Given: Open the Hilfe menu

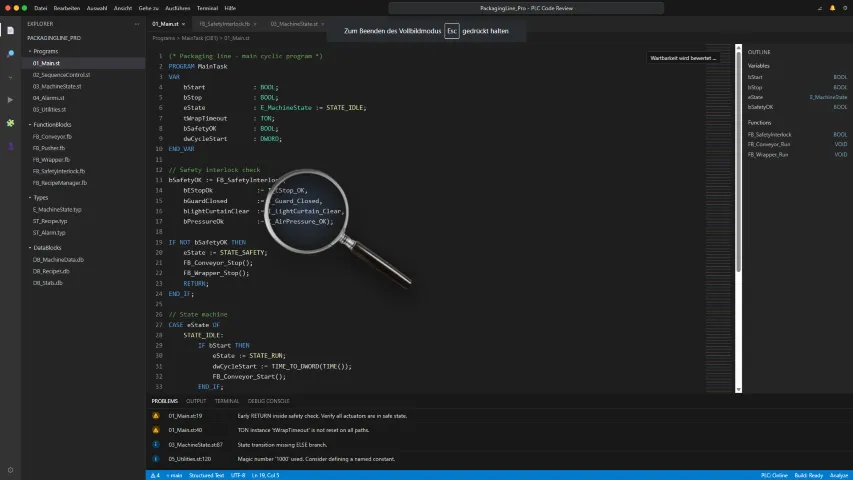Looking at the screenshot, I should tap(230, 8).
